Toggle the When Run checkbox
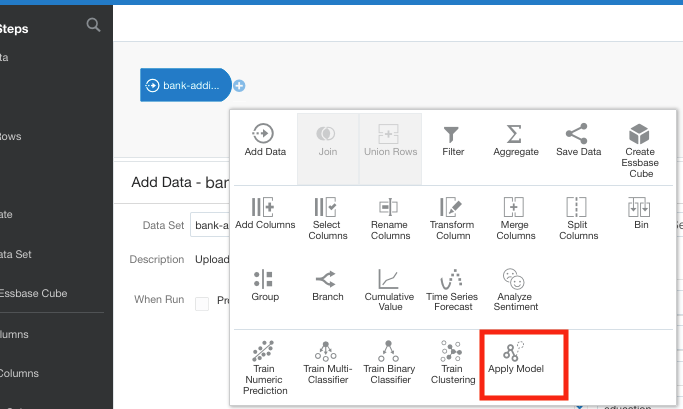The width and height of the screenshot is (683, 409). point(202,302)
